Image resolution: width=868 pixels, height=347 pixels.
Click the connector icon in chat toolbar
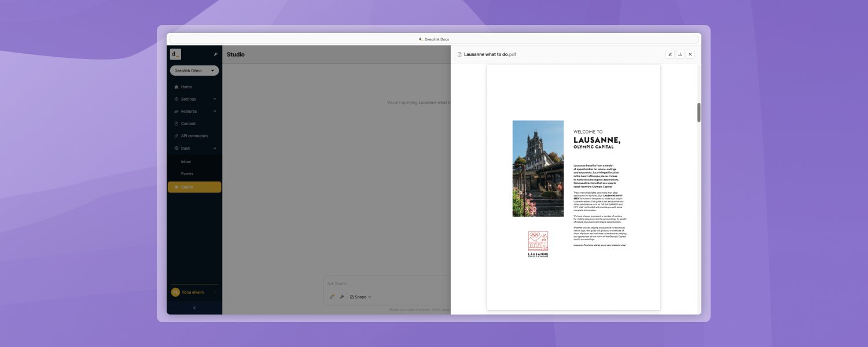point(332,297)
